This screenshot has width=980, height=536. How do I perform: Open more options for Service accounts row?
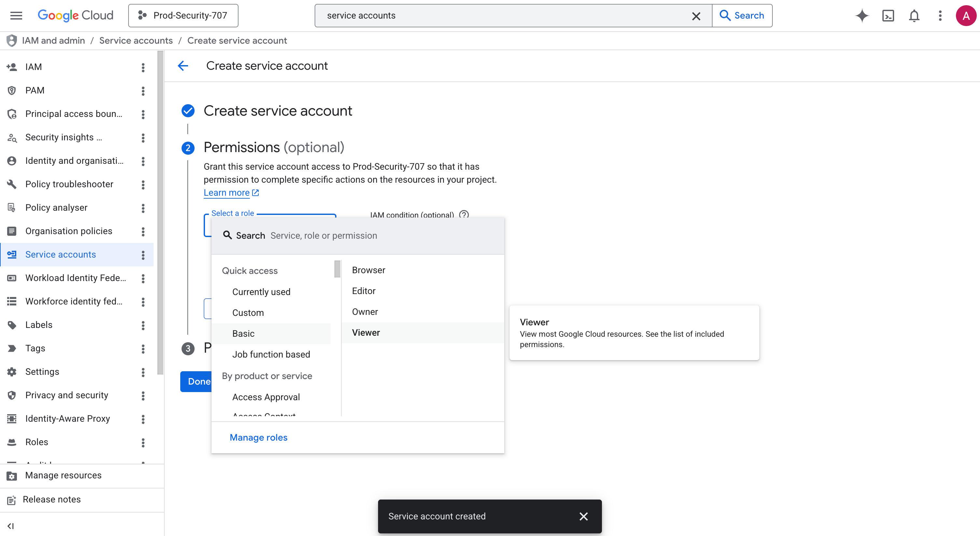tap(143, 255)
